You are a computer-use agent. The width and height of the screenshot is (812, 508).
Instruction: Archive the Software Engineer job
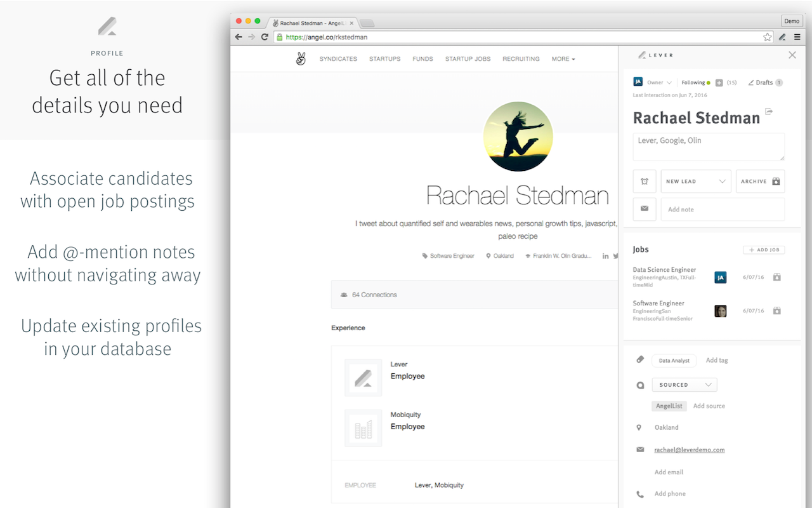pos(776,311)
